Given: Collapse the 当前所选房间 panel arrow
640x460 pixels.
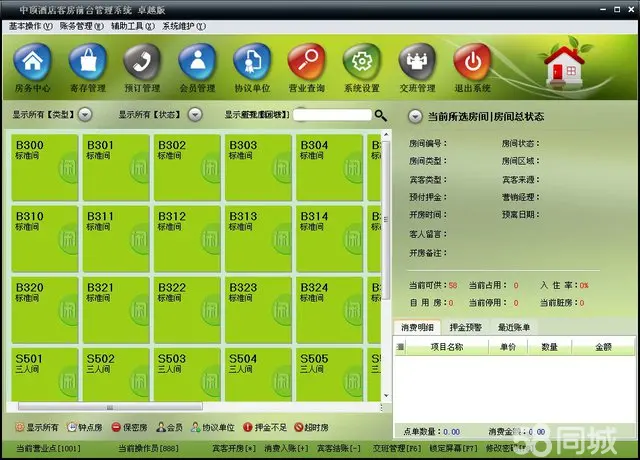Looking at the screenshot, I should pos(416,117).
